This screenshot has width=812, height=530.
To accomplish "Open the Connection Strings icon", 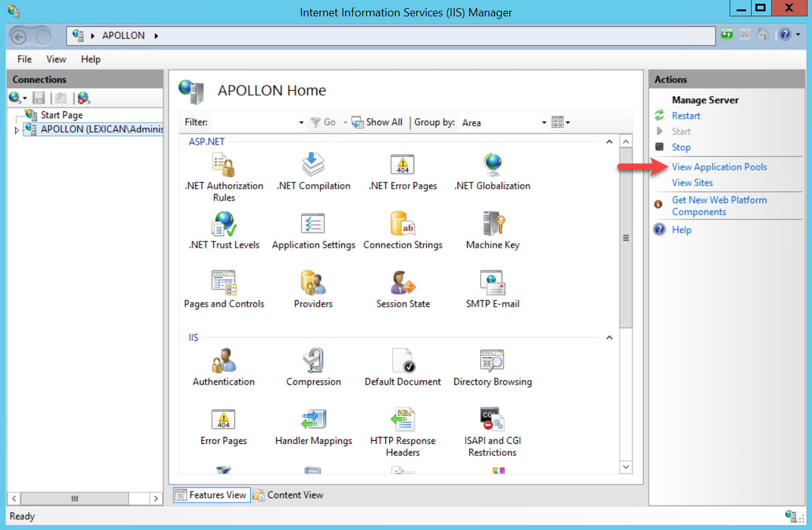I will point(403,225).
